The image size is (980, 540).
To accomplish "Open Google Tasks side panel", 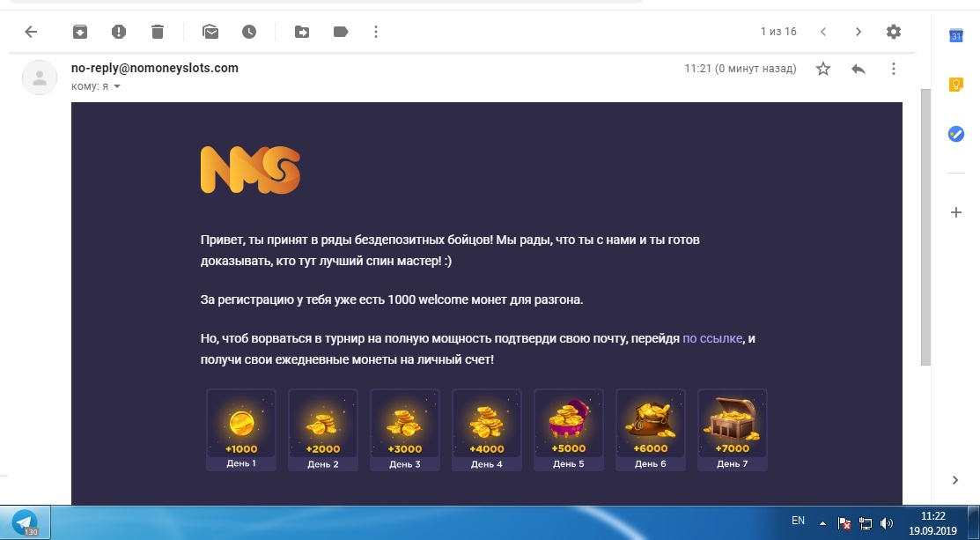I will [955, 133].
